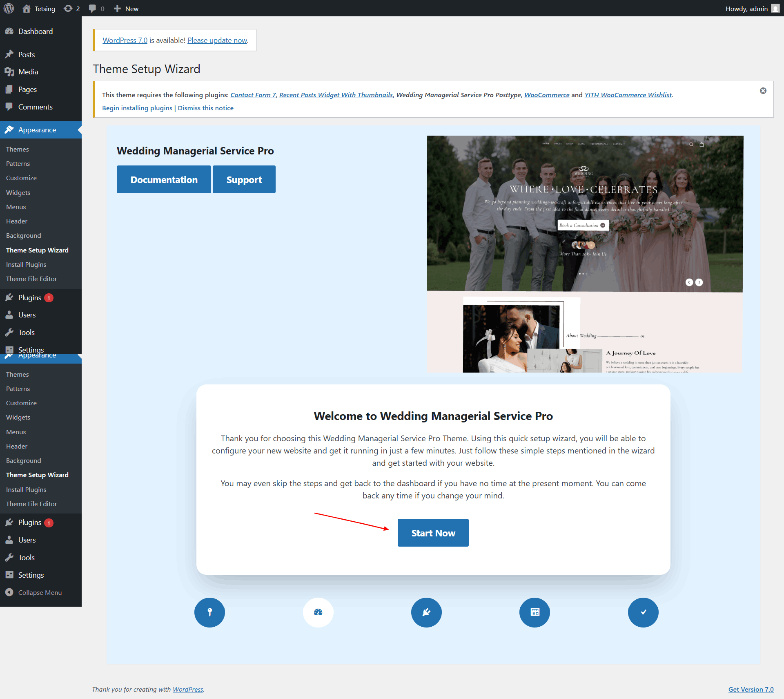The width and height of the screenshot is (784, 699).
Task: Open the comments bubble icon in admin bar
Action: [x=96, y=9]
